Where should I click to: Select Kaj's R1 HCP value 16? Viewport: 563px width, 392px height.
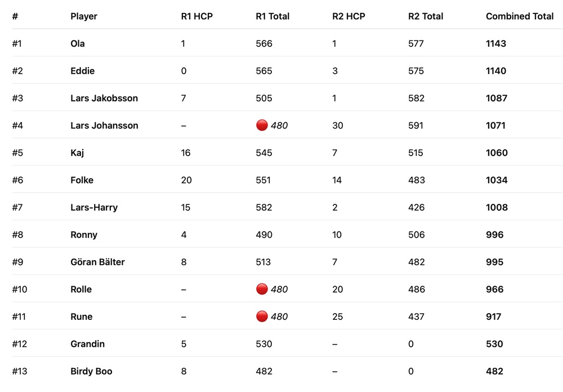coord(186,153)
